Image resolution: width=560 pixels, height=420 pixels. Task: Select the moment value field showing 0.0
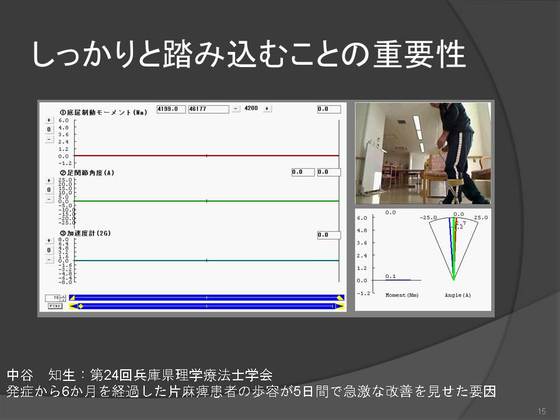click(329, 109)
